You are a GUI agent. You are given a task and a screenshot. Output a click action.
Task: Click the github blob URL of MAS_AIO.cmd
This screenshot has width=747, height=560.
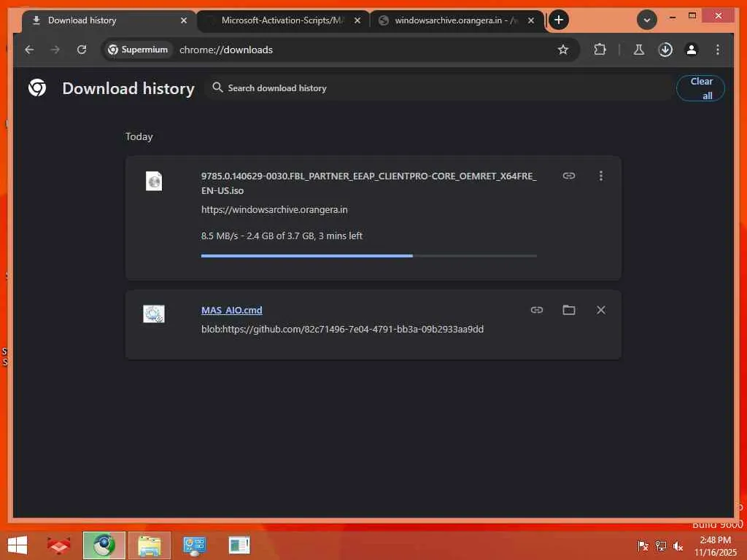pyautogui.click(x=343, y=329)
